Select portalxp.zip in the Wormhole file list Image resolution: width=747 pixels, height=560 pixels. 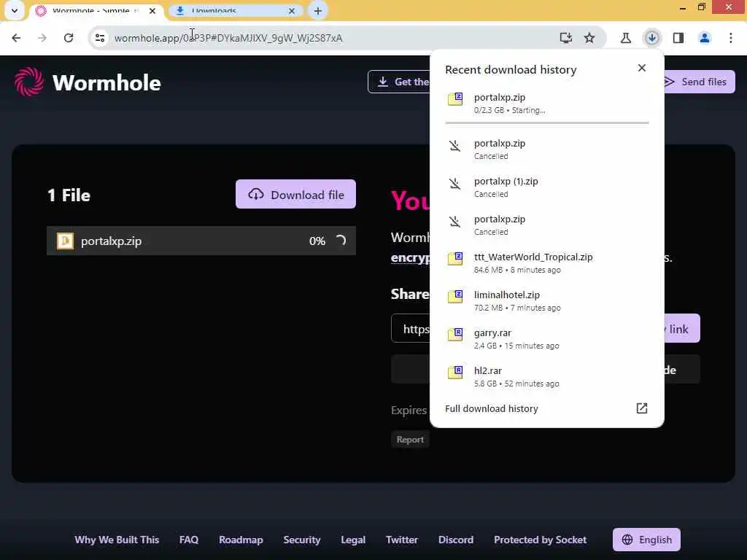click(x=201, y=241)
